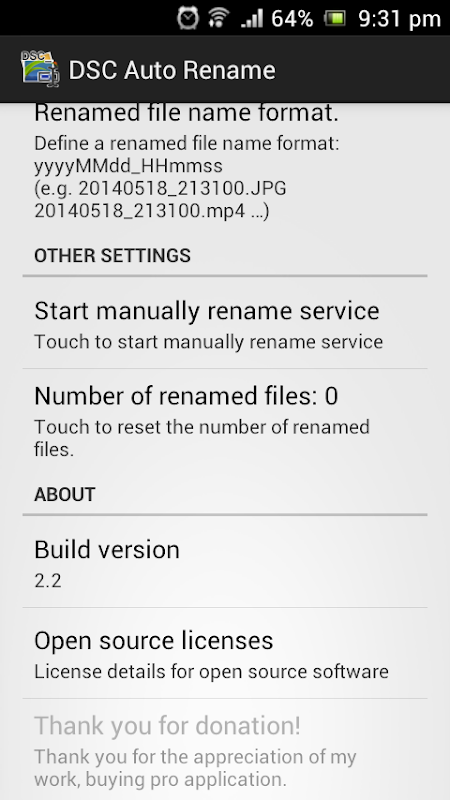Open Build version entry
This screenshot has width=450, height=800.
225,562
